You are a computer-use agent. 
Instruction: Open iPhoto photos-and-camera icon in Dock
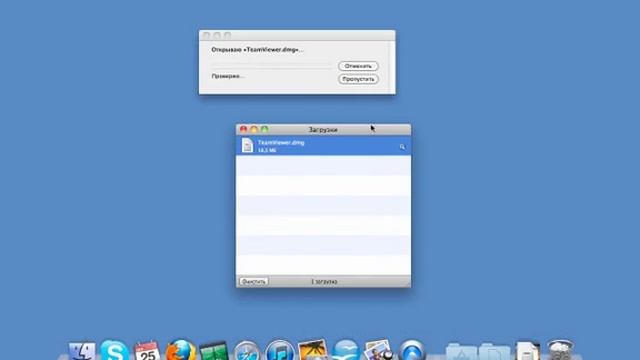378,350
